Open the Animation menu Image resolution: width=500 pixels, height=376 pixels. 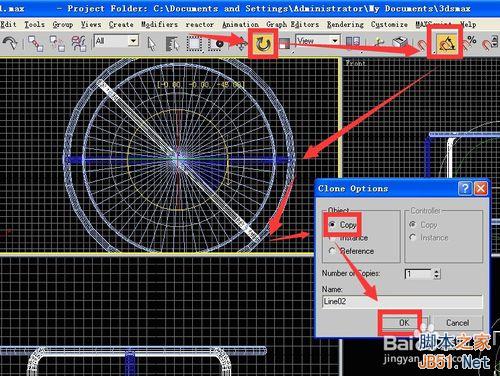240,24
